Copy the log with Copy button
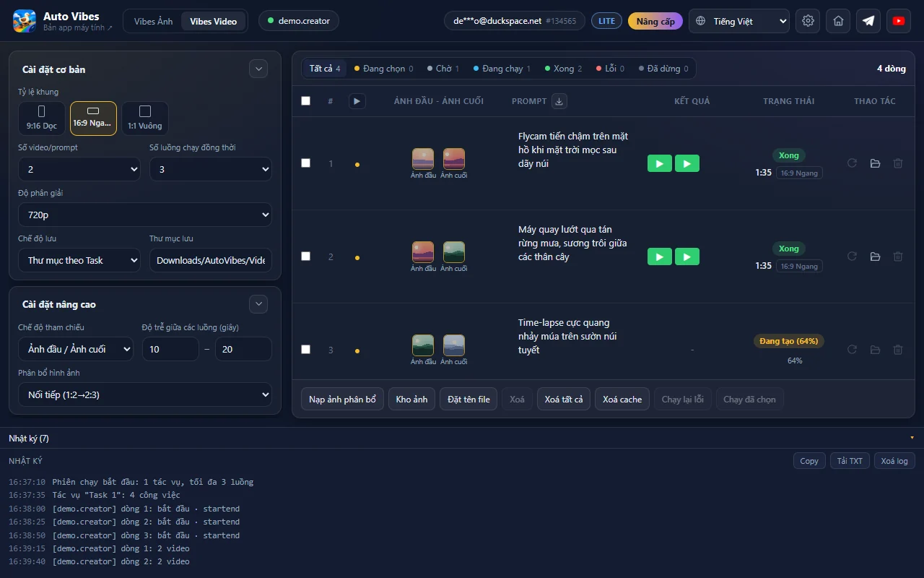This screenshot has width=924, height=578. pos(809,461)
